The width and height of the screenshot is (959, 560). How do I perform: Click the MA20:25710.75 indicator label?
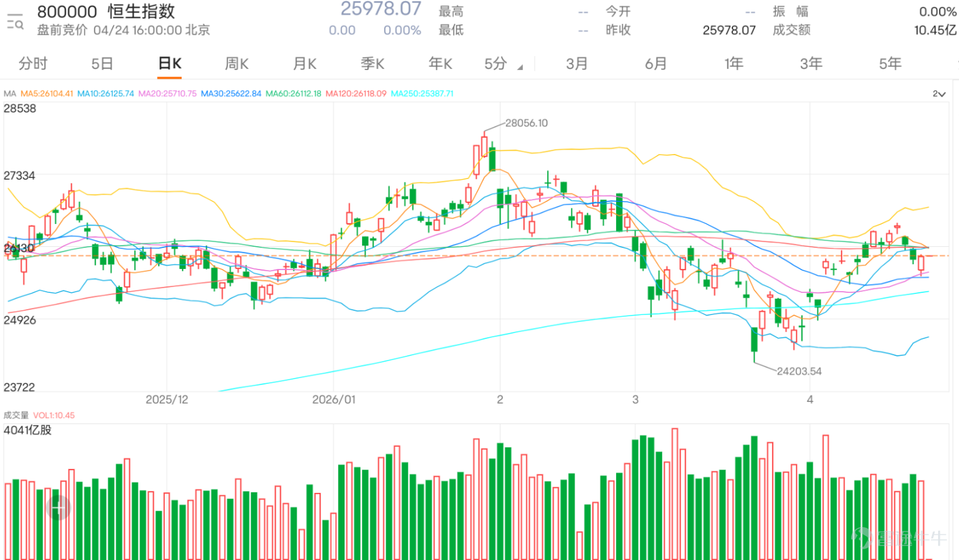(167, 93)
